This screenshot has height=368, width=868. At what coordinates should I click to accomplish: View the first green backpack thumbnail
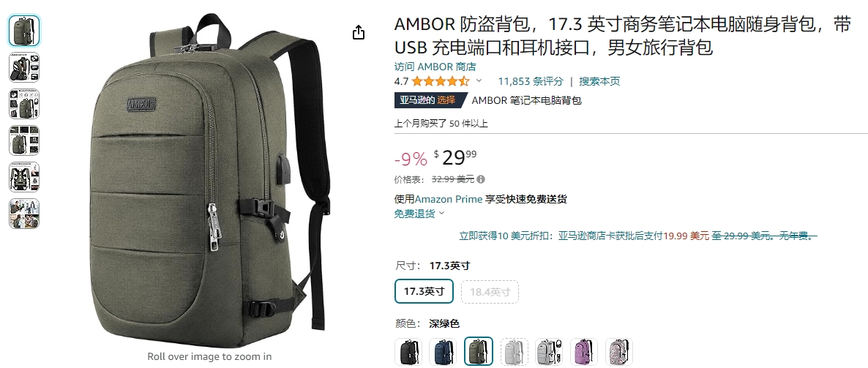pos(24,31)
